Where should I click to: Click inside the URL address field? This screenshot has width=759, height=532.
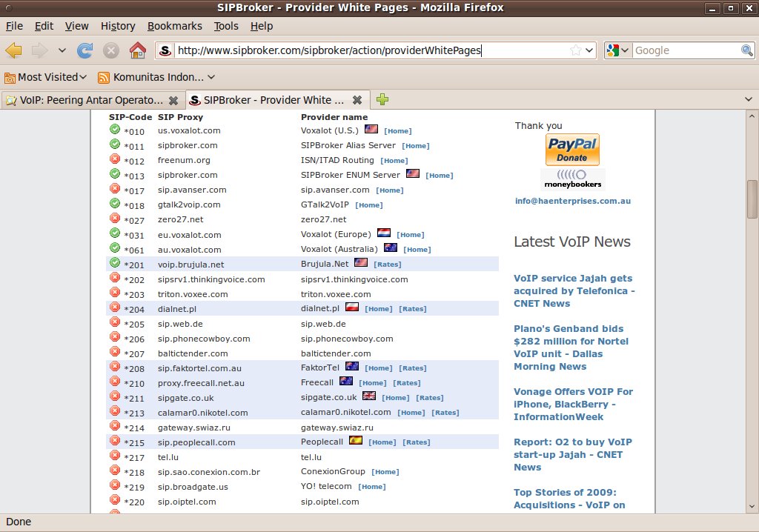tap(371, 50)
